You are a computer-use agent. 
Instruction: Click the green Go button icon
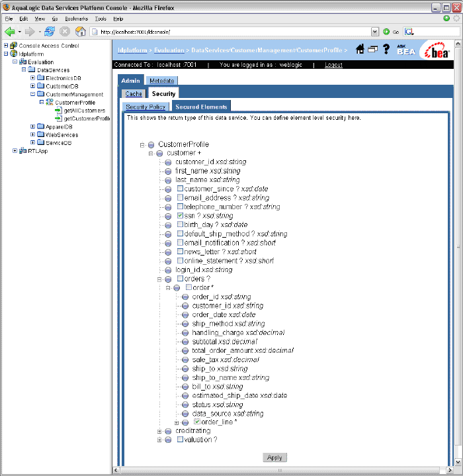click(386, 32)
